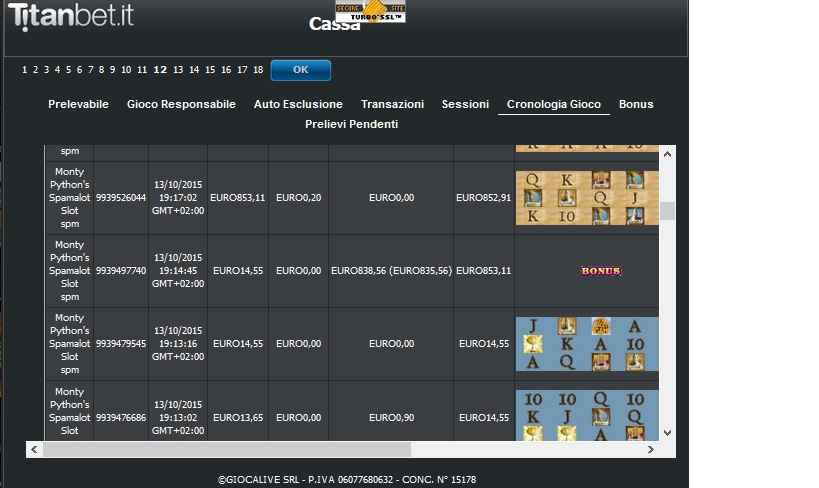819x488 pixels.
Task: Click the blue OK button
Action: [x=300, y=70]
